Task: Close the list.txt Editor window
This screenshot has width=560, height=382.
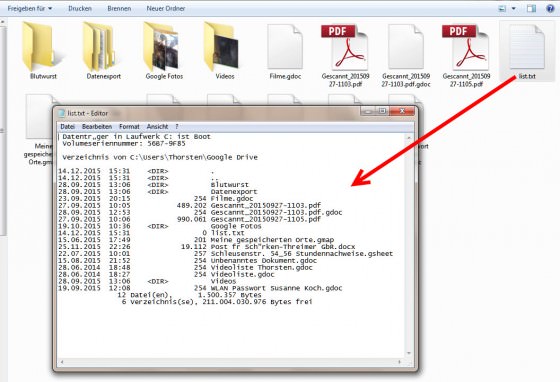Action: [x=402, y=111]
